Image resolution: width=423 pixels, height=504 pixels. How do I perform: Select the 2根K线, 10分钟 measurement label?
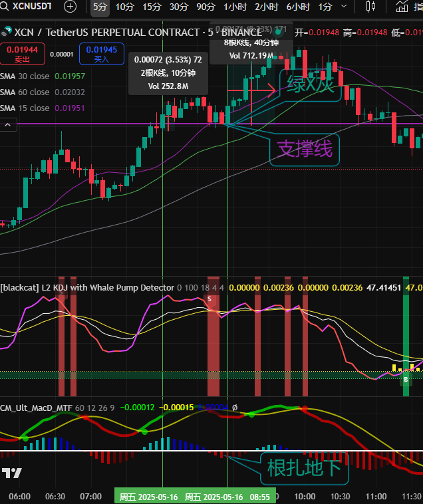click(x=168, y=73)
